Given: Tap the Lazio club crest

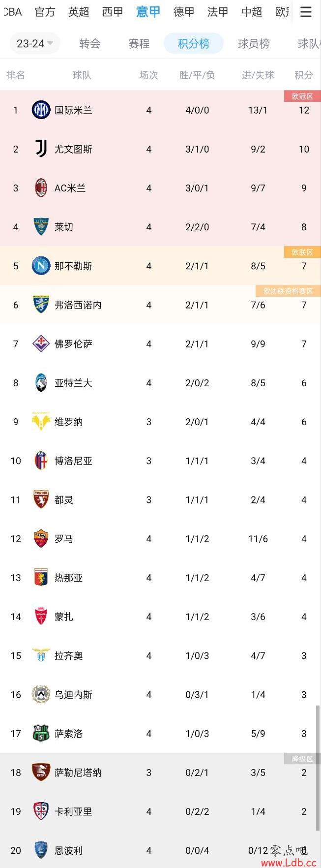Looking at the screenshot, I should tap(41, 655).
